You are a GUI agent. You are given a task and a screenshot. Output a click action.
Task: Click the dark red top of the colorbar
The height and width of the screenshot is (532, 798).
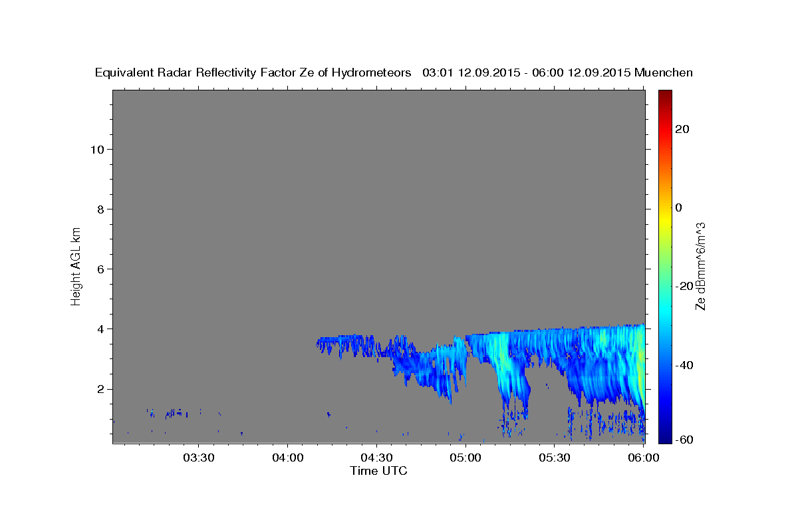[664, 94]
